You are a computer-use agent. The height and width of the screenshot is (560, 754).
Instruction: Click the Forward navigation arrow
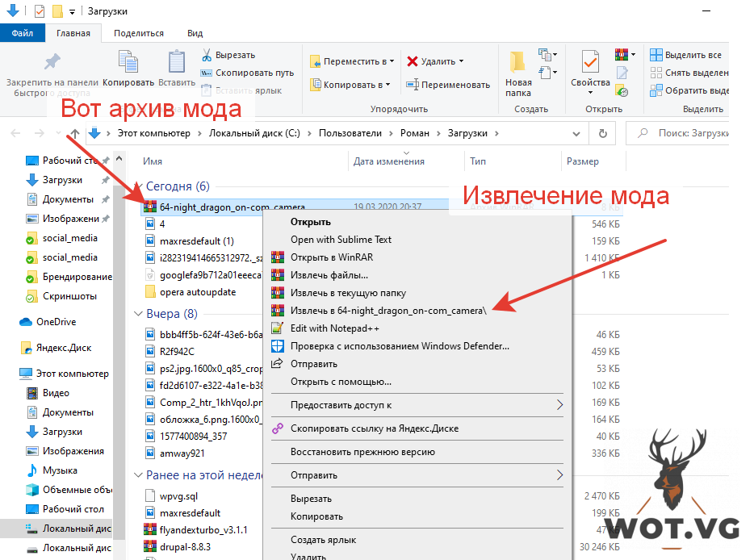pyautogui.click(x=40, y=133)
